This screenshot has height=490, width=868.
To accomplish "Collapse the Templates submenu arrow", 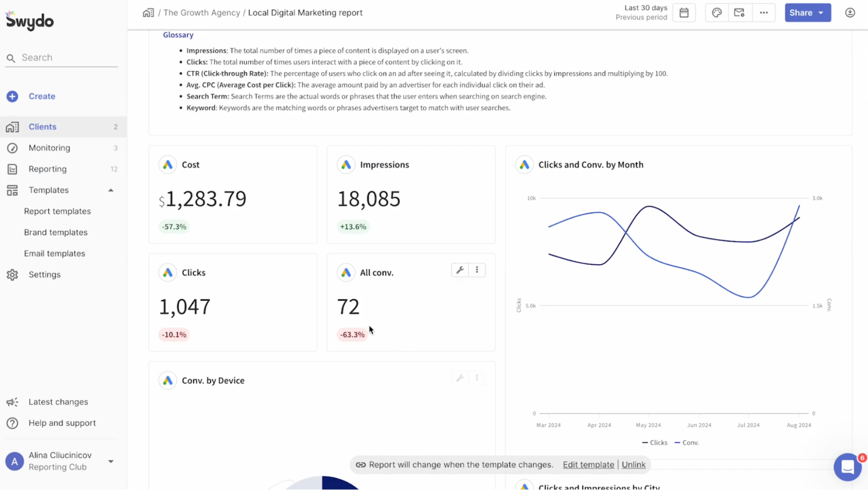I will pos(111,190).
